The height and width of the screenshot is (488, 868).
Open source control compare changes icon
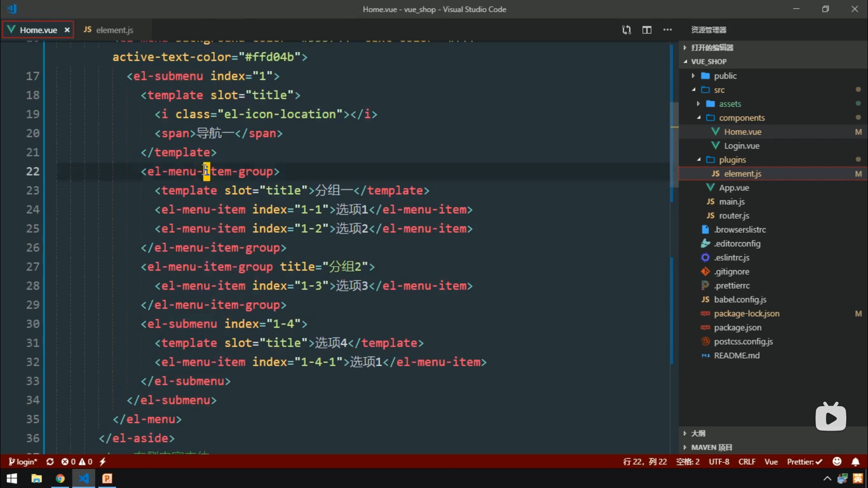(626, 30)
